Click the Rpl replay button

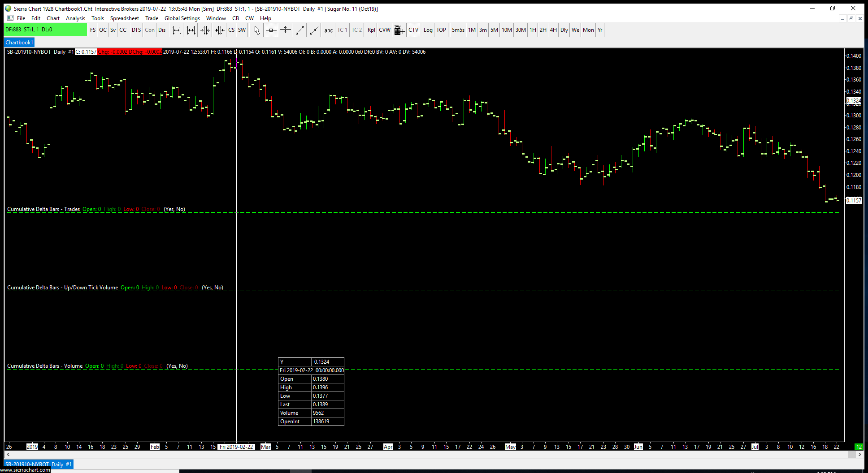(371, 30)
